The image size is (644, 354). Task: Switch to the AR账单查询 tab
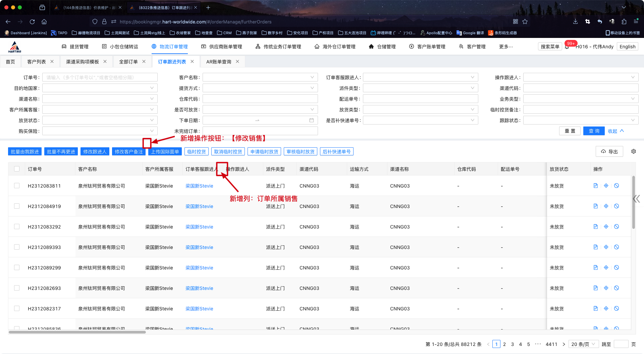(219, 62)
